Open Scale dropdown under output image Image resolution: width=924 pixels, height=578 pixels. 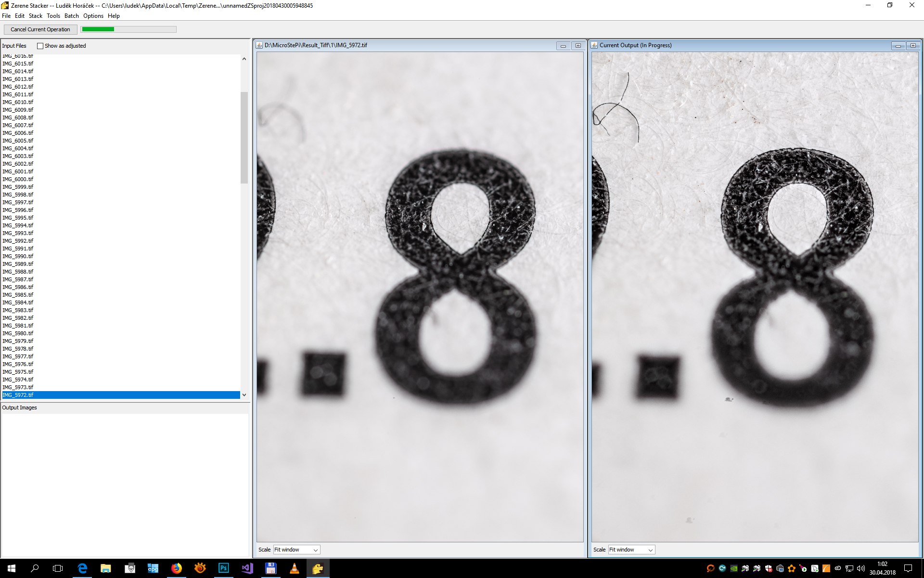[x=631, y=550]
